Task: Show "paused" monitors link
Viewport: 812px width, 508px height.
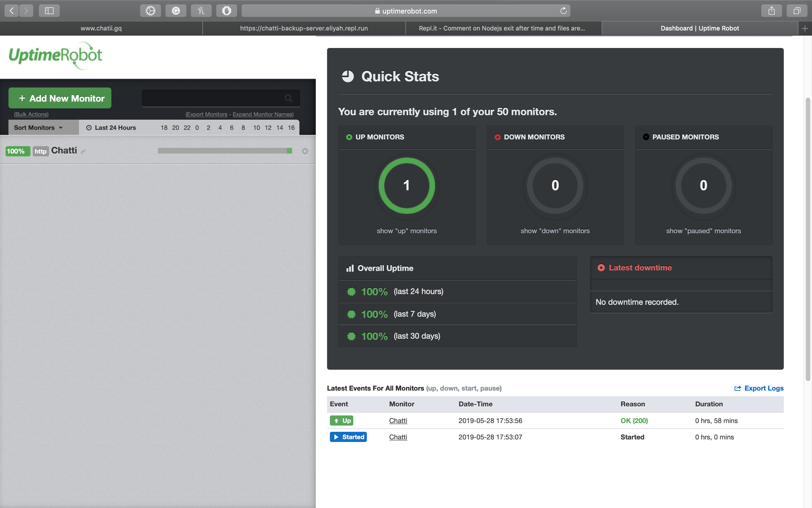Action: coord(704,231)
